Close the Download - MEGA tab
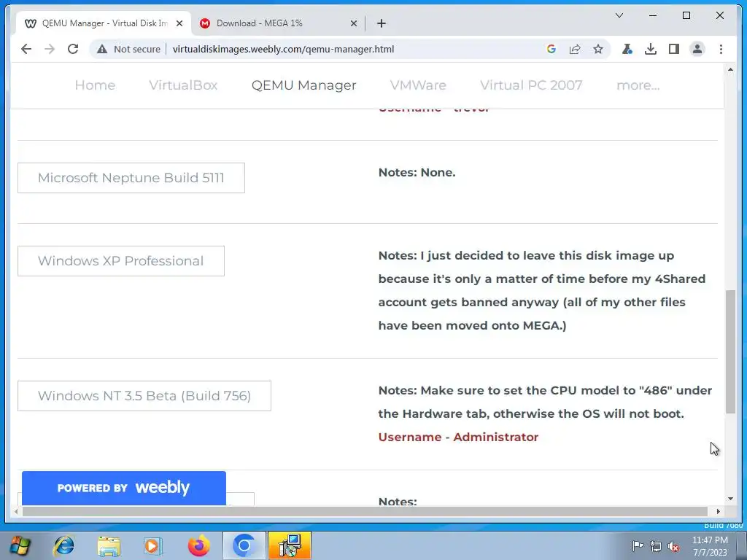 tap(354, 23)
